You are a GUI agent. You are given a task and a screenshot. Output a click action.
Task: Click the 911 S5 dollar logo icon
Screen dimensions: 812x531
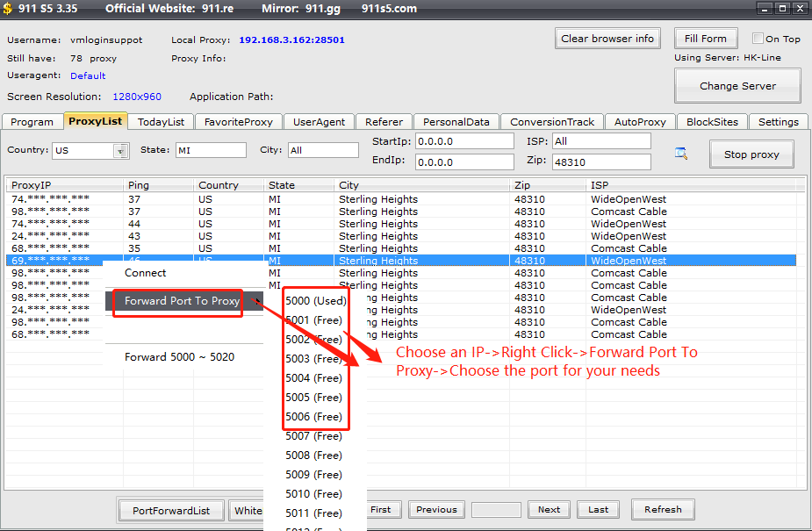[x=8, y=9]
